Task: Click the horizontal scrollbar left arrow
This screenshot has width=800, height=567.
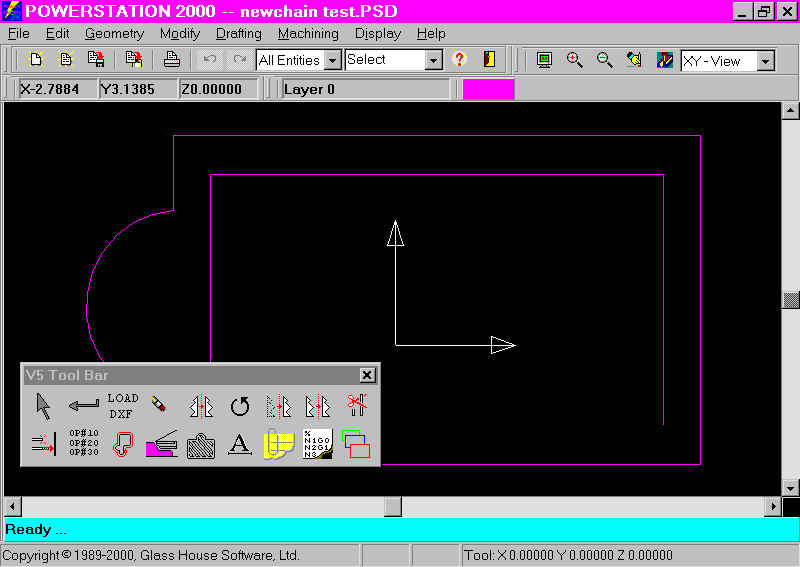Action: pos(12,507)
